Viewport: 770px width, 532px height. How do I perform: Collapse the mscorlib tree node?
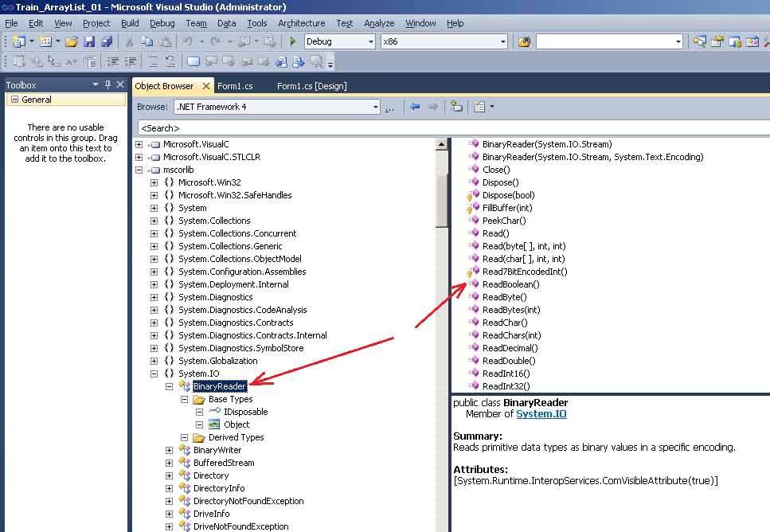coord(139,170)
